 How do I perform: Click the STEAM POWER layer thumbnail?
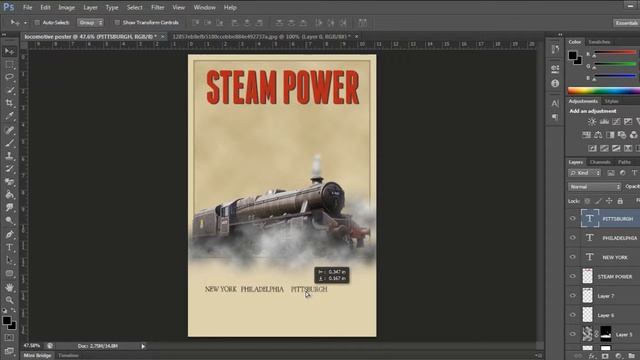coord(587,276)
